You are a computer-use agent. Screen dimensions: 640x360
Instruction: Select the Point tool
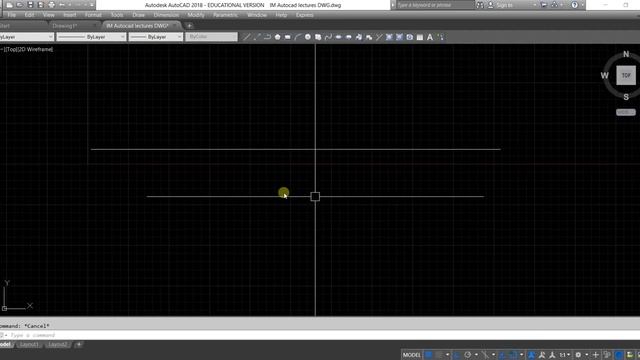tap(379, 37)
